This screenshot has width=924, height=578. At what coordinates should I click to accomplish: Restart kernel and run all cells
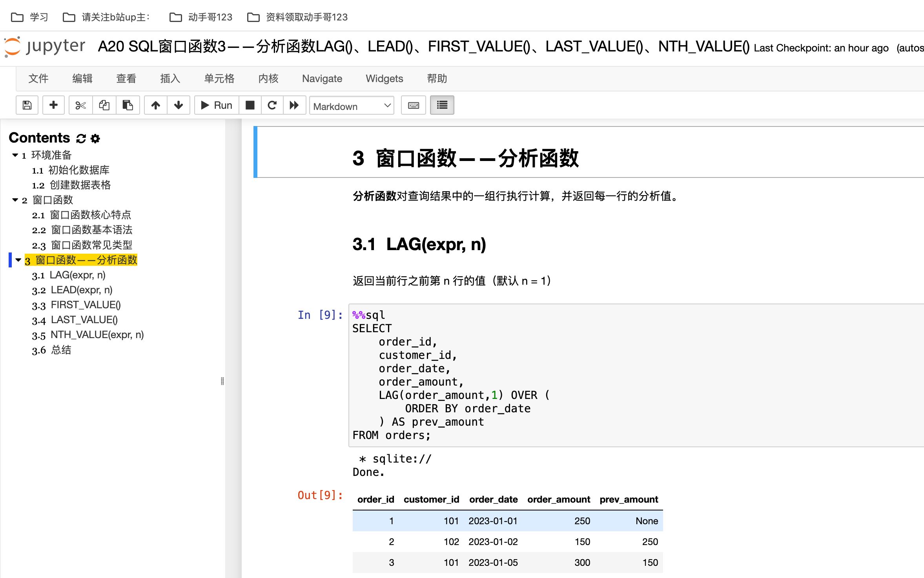[x=295, y=105]
